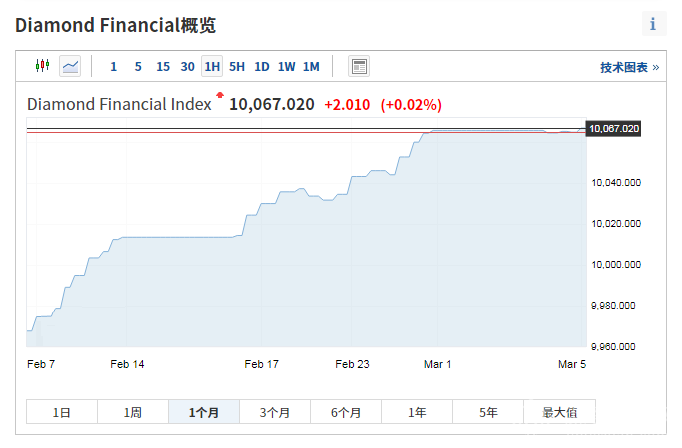Show the 6个月 time range
This screenshot has width=682, height=448.
pos(346,412)
